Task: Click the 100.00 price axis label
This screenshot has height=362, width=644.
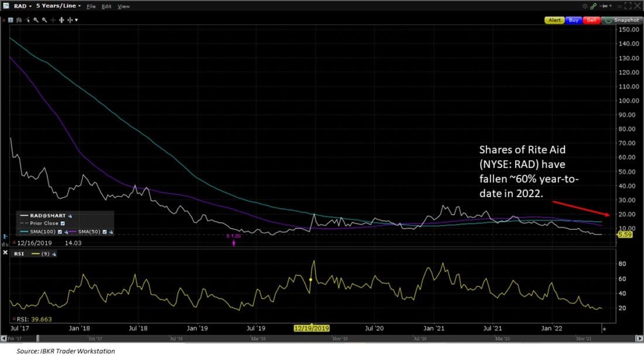Action: [629, 101]
